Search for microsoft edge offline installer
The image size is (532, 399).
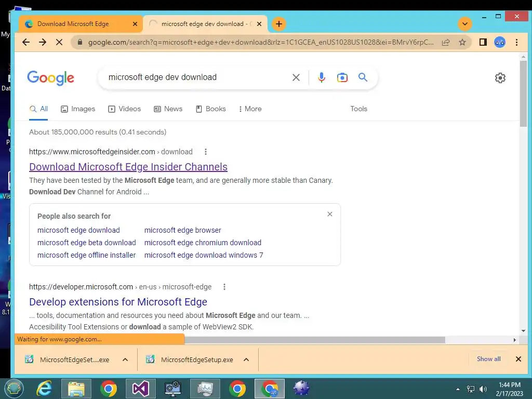(x=87, y=255)
